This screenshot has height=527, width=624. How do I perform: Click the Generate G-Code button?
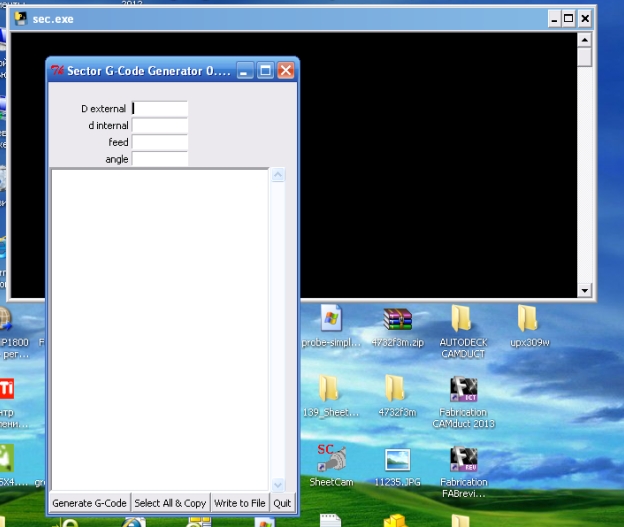90,503
